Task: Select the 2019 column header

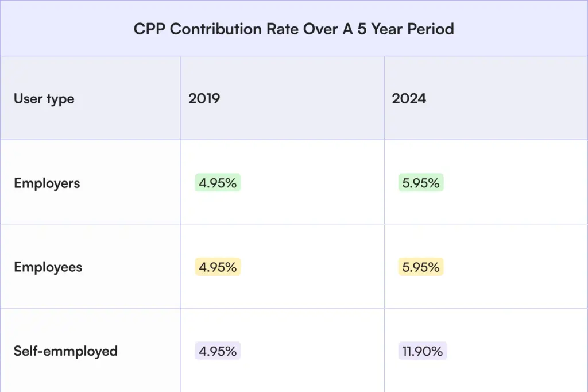Action: (204, 98)
